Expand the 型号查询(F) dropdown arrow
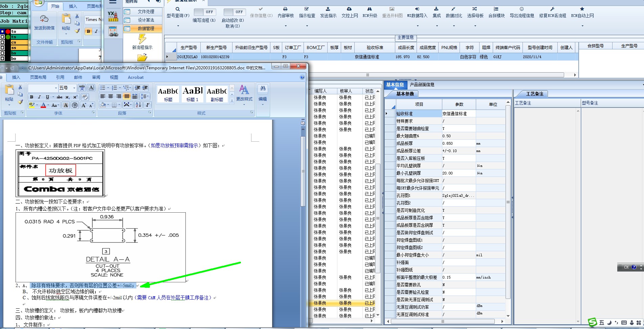The width and height of the screenshot is (644, 329). [x=178, y=26]
